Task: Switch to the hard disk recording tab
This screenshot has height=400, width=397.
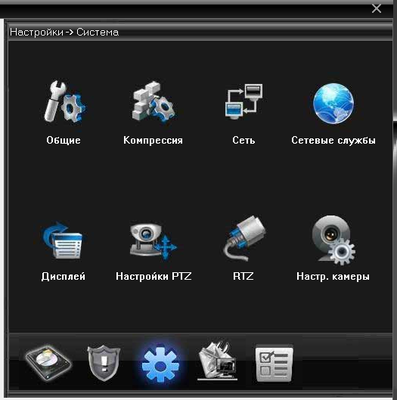Action: pos(49,364)
